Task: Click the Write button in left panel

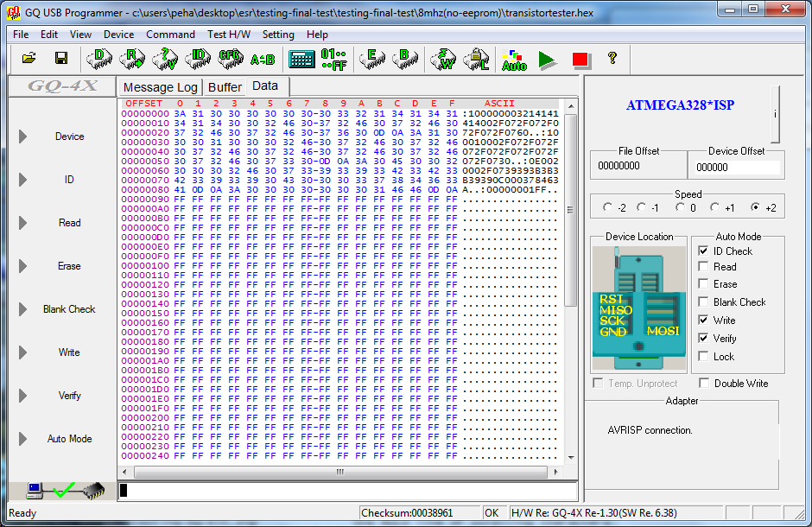Action: (69, 352)
